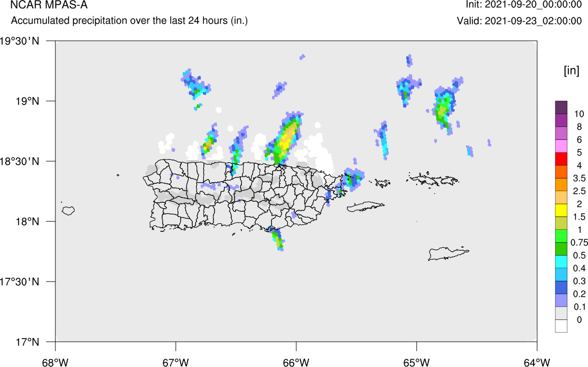Select the pink legend swatch between 6 and 5
This screenshot has height=367, width=588.
point(561,146)
